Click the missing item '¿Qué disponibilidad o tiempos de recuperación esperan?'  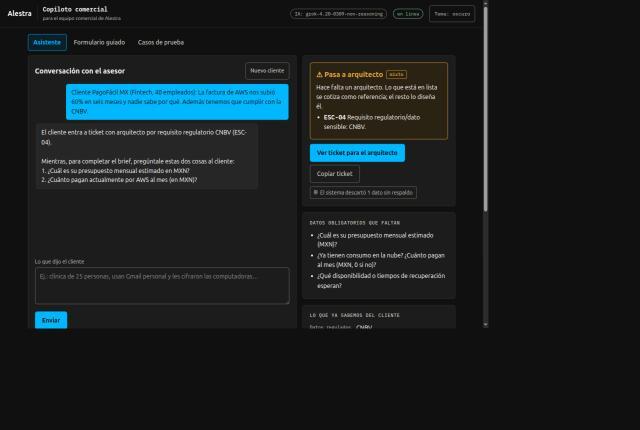pyautogui.click(x=381, y=281)
